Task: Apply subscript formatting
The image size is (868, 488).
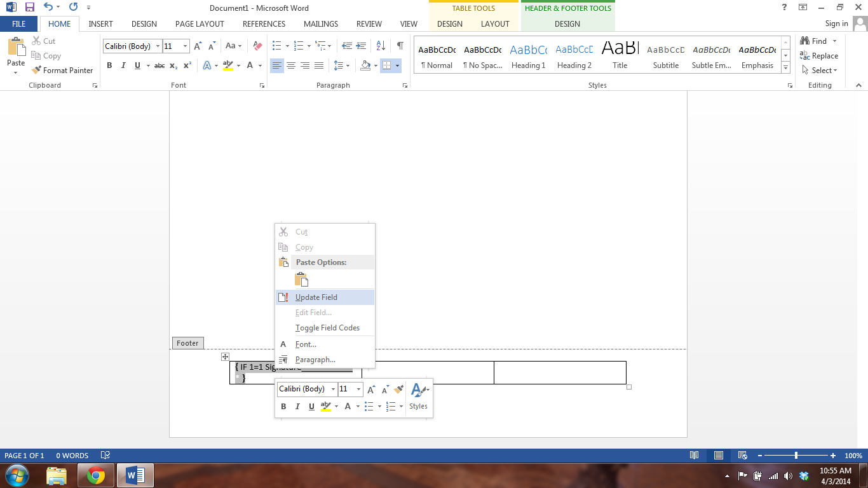Action: click(174, 65)
